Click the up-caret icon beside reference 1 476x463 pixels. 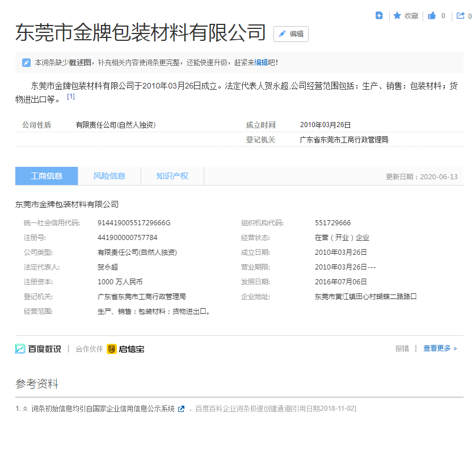pos(25,409)
